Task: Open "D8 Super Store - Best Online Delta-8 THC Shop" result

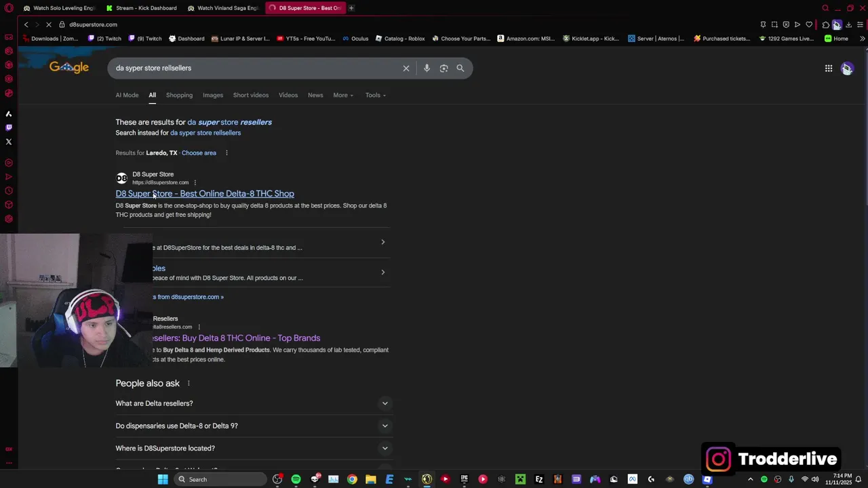Action: pyautogui.click(x=205, y=194)
